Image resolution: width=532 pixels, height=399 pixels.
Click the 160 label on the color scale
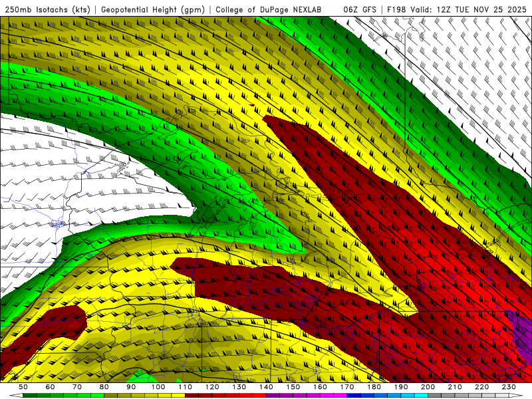pos(320,387)
